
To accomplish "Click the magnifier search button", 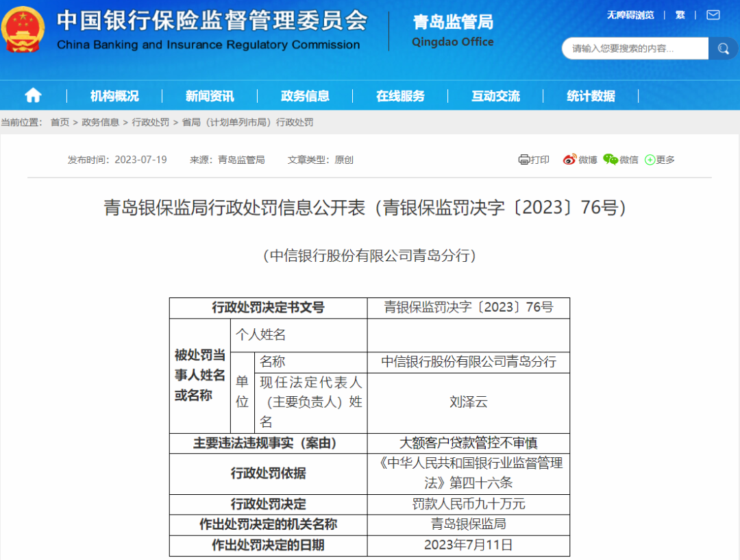I will tap(723, 49).
